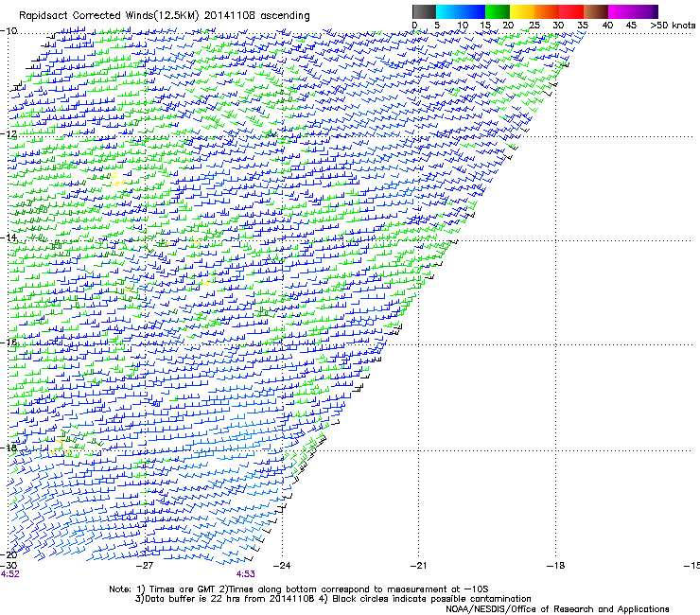This screenshot has width=700, height=615.
Task: Click the NOAA/NESDIS credit text
Action: click(x=557, y=609)
